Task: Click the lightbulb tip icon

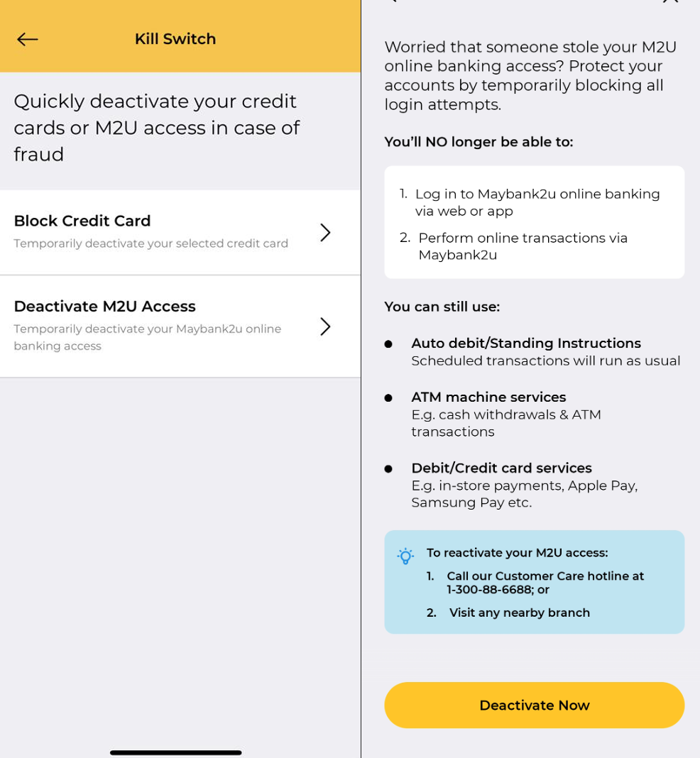Action: point(405,556)
